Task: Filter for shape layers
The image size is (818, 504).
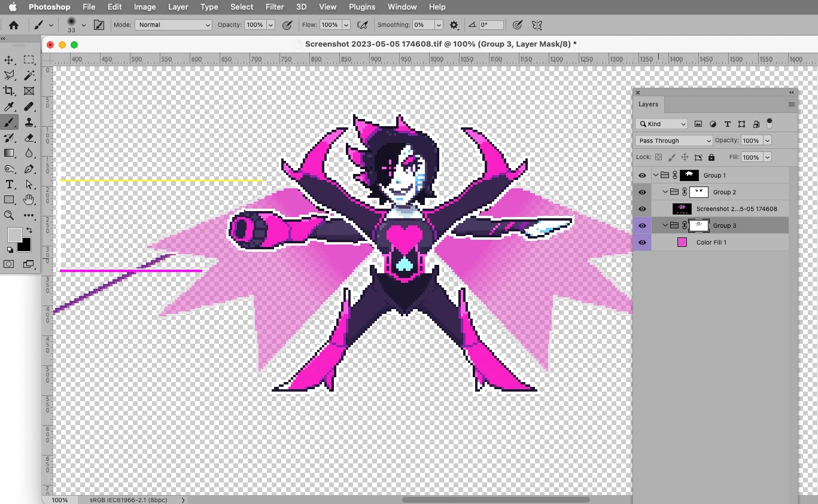Action: pos(741,124)
